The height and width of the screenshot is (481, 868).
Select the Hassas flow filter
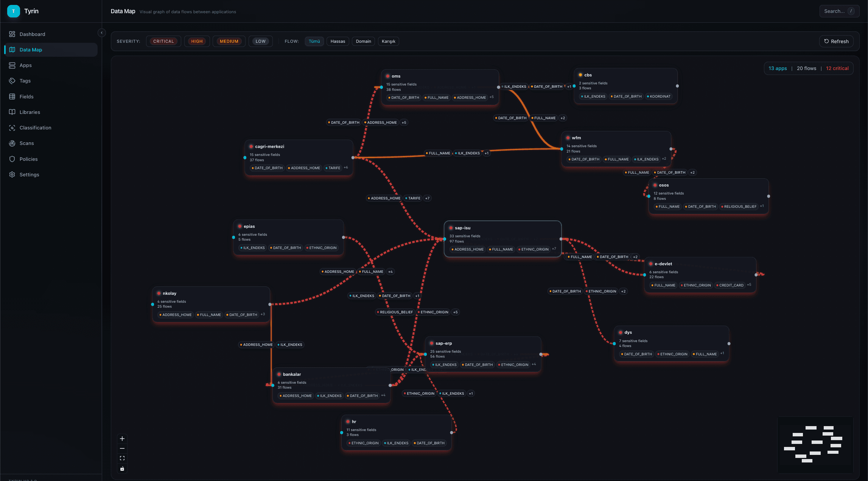pos(338,41)
